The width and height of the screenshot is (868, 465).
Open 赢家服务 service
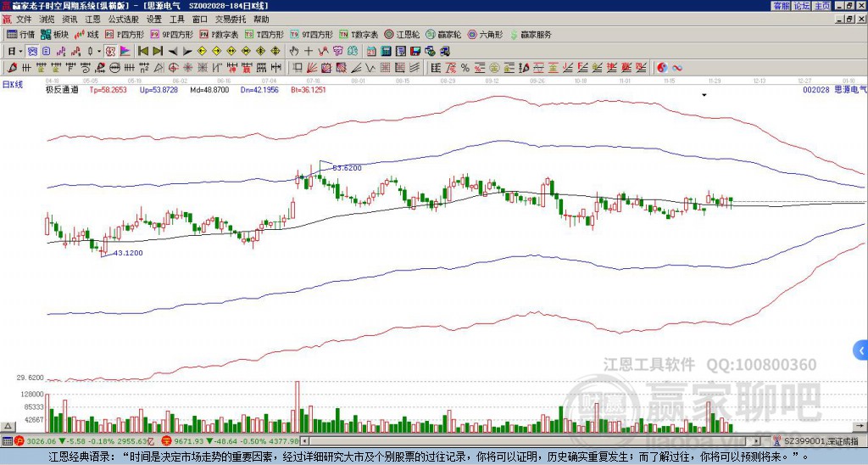tap(531, 34)
